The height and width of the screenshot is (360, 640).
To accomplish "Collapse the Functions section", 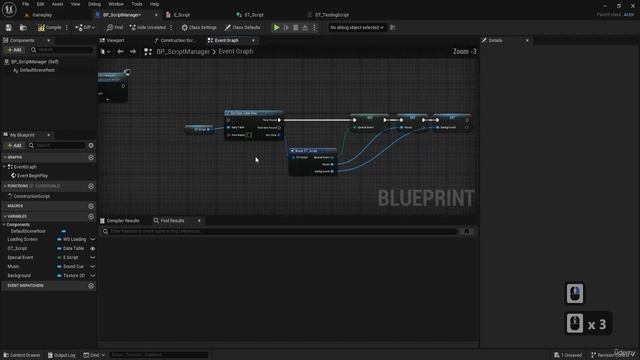I will [4, 186].
